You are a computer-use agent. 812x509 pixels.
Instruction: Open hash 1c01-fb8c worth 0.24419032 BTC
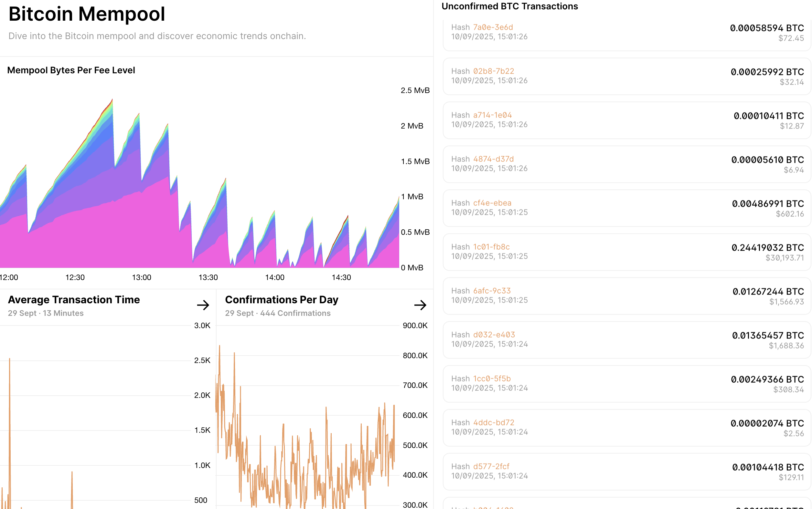pyautogui.click(x=491, y=247)
